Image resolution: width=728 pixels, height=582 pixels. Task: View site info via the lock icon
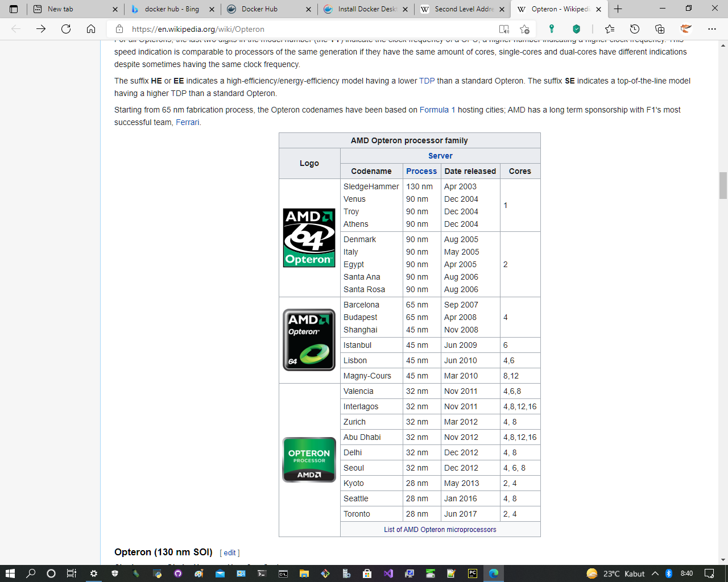119,29
